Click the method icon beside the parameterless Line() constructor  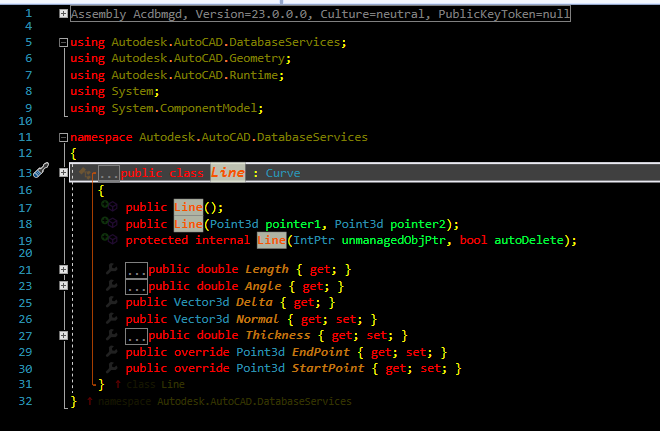(x=109, y=206)
